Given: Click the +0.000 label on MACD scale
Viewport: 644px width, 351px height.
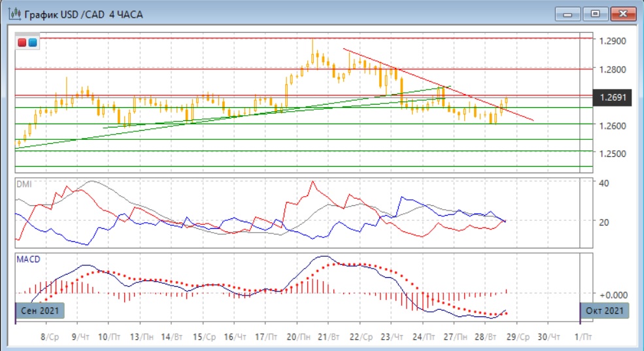Looking at the screenshot, I should pyautogui.click(x=612, y=295).
